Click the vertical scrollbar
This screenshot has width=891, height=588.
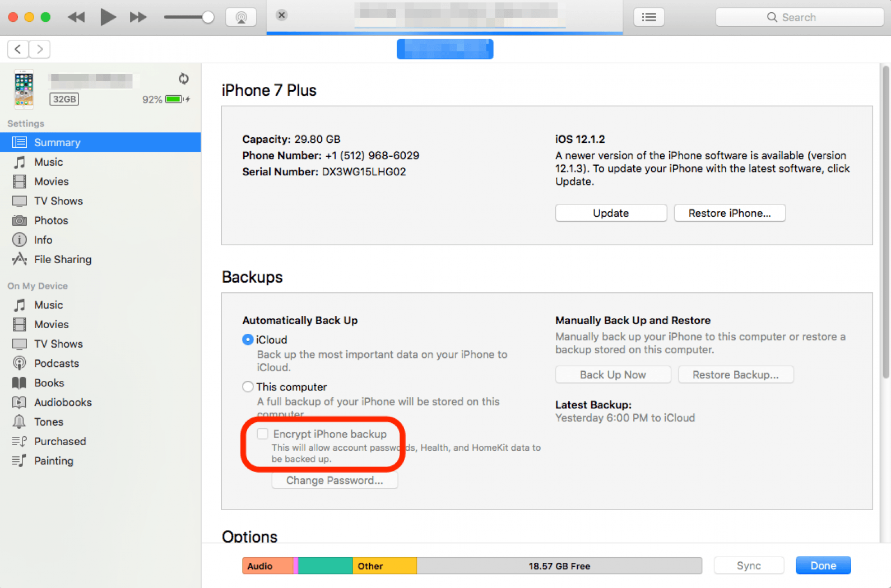point(885,222)
